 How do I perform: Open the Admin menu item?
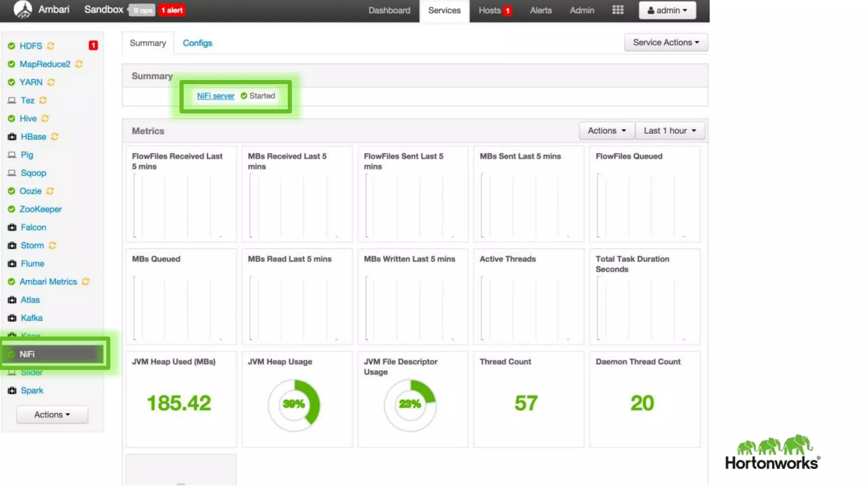581,10
